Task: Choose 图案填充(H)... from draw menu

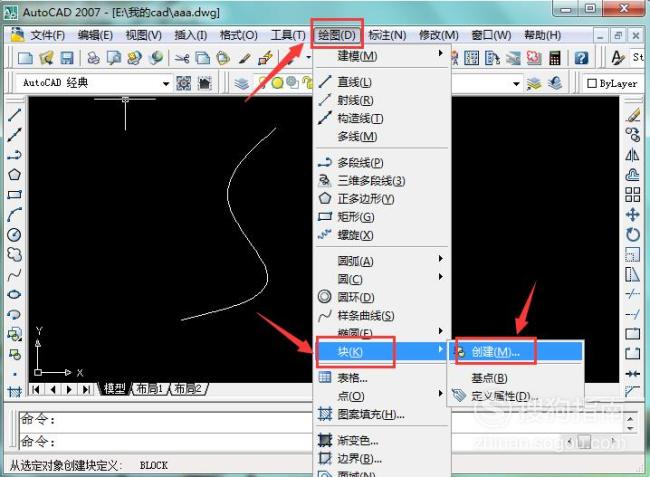Action: point(383,414)
